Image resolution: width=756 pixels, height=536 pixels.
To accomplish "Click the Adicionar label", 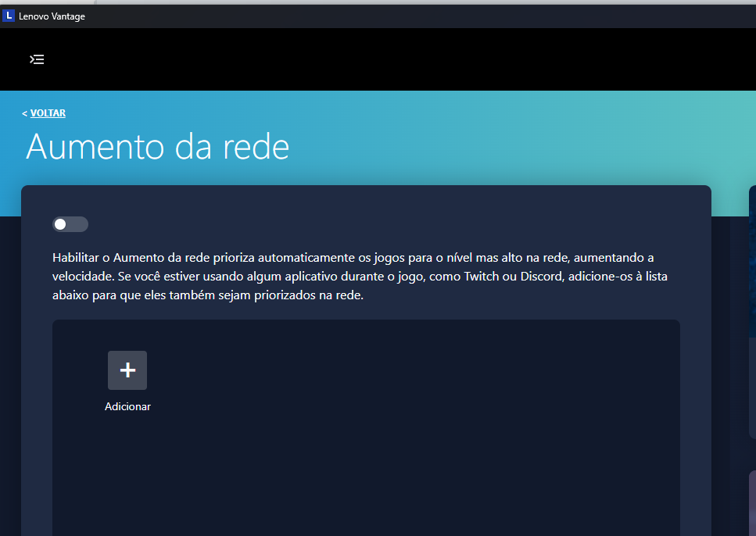I will coord(127,406).
